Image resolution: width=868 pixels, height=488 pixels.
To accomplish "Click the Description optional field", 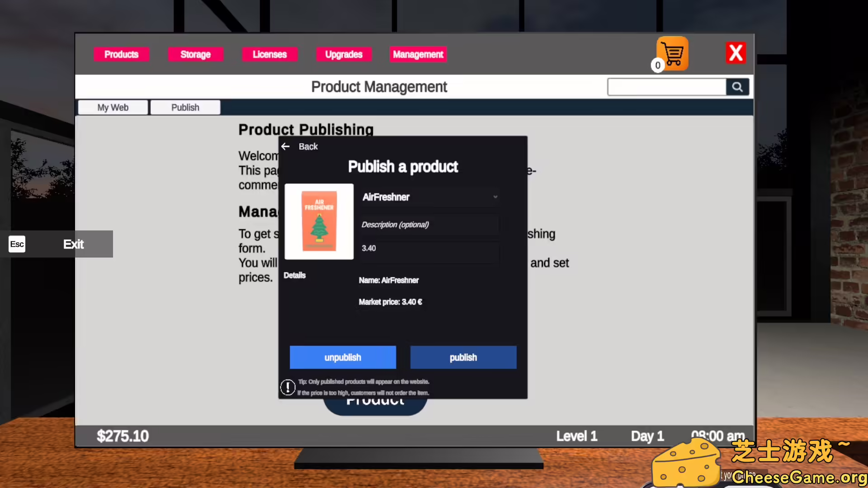I will point(429,225).
